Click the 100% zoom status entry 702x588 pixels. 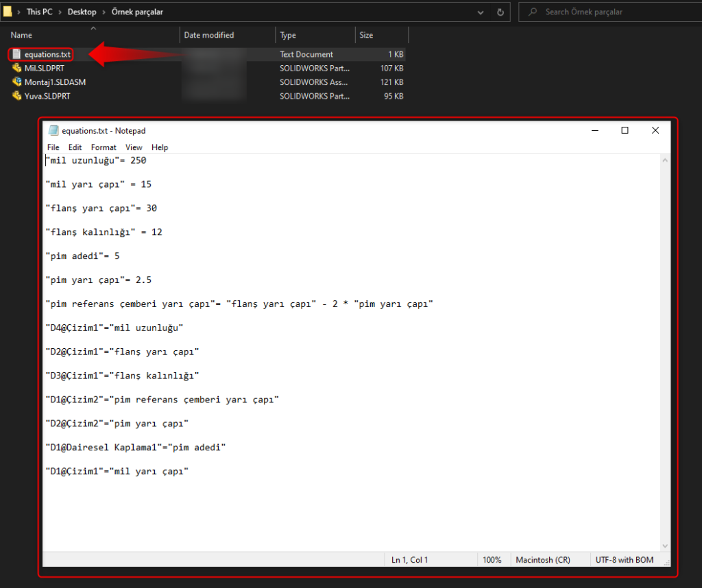[492, 560]
